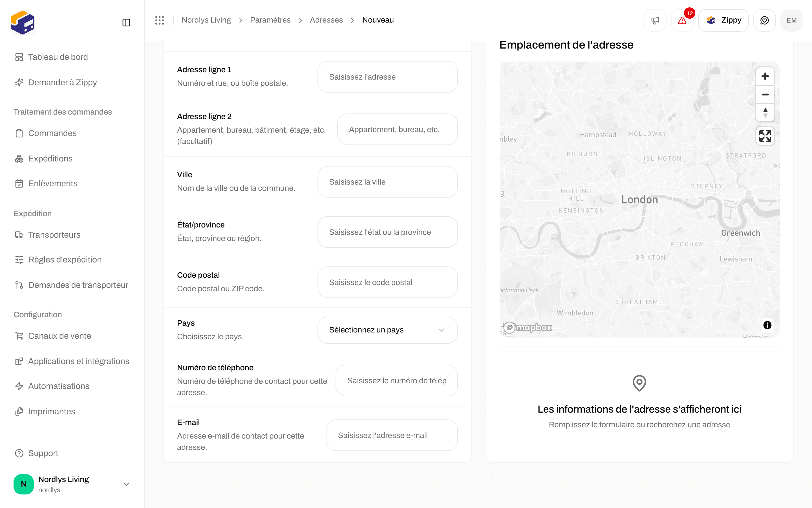The image size is (812, 508).
Task: Focus the Adresse ligne 1 field
Action: click(388, 77)
